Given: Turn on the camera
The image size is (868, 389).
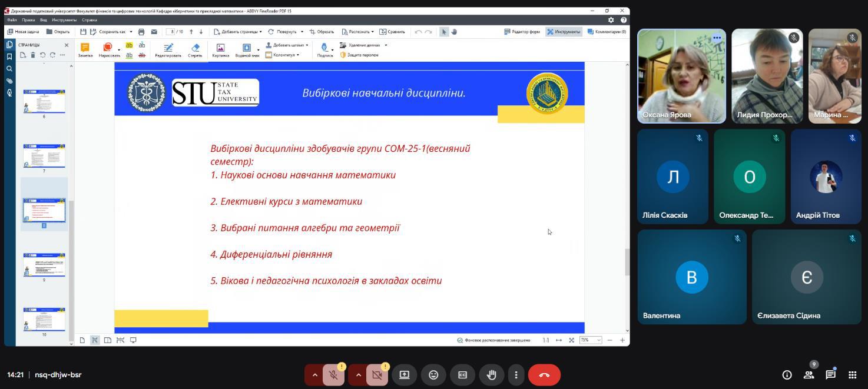Looking at the screenshot, I should pyautogui.click(x=377, y=375).
